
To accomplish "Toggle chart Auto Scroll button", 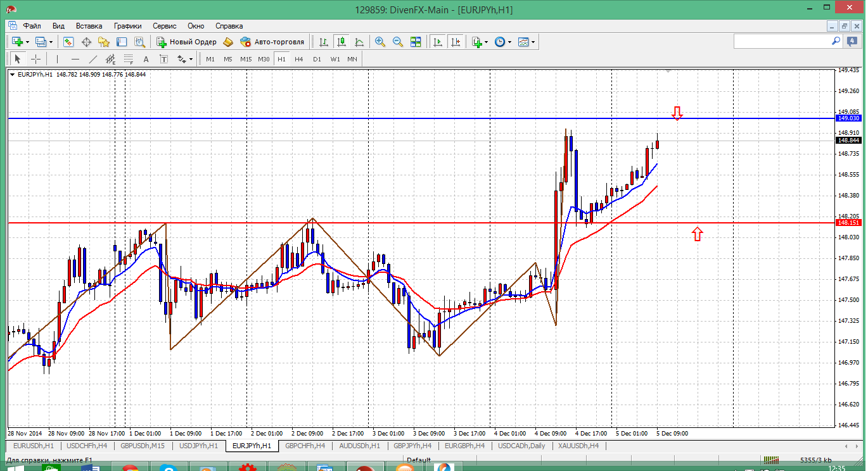I will tap(438, 42).
